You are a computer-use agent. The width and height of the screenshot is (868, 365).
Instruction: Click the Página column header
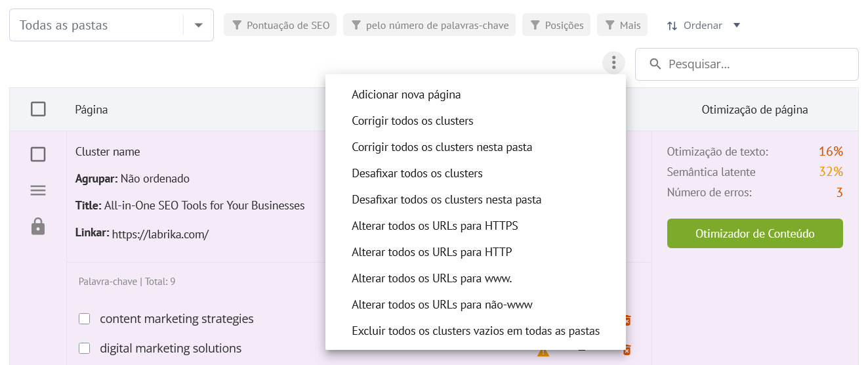(x=91, y=110)
